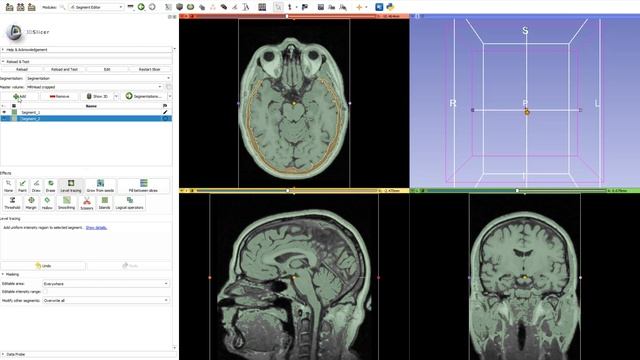Open the Modify other segments dropdown
Viewport: 640px width, 360px height.
(106, 300)
